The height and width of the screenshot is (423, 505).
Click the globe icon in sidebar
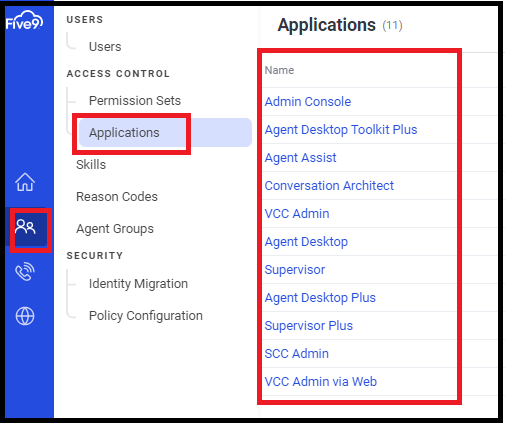(25, 316)
